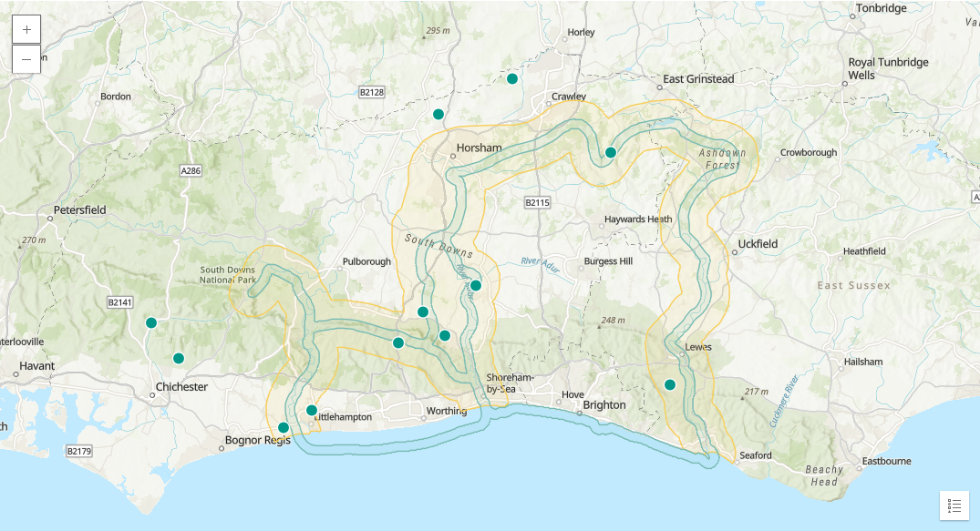Click the Bordon label

click(116, 97)
